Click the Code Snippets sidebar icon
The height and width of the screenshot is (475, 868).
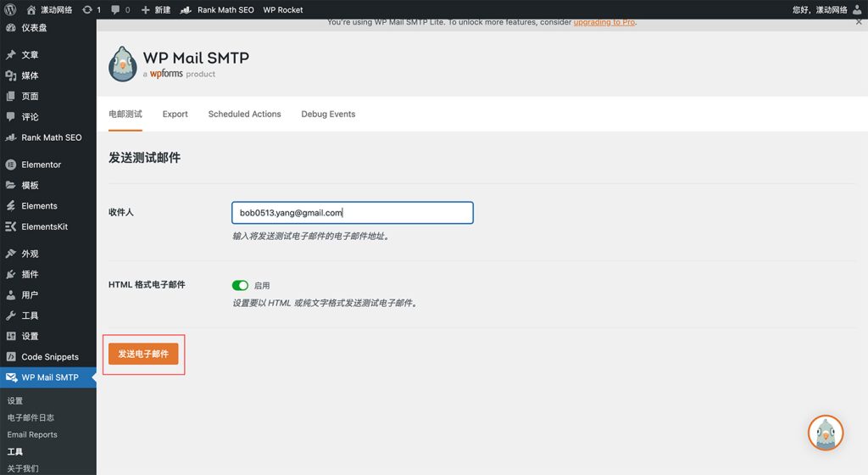click(10, 356)
